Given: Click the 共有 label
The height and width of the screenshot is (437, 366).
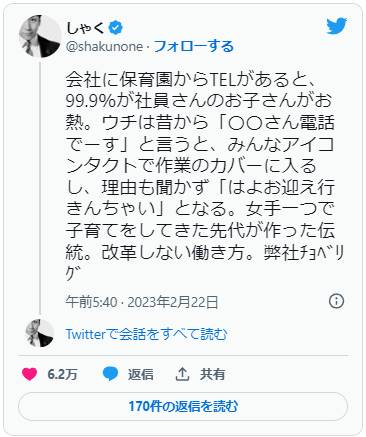Looking at the screenshot, I should click(213, 374).
